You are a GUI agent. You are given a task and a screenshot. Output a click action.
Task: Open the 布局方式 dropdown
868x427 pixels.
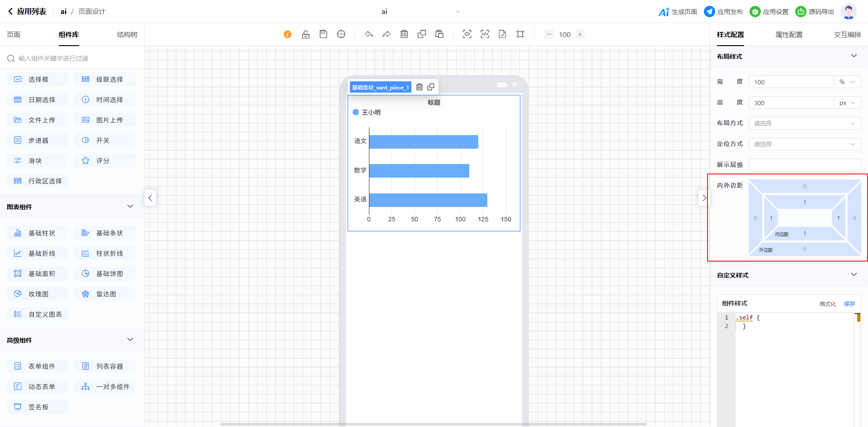tap(804, 123)
